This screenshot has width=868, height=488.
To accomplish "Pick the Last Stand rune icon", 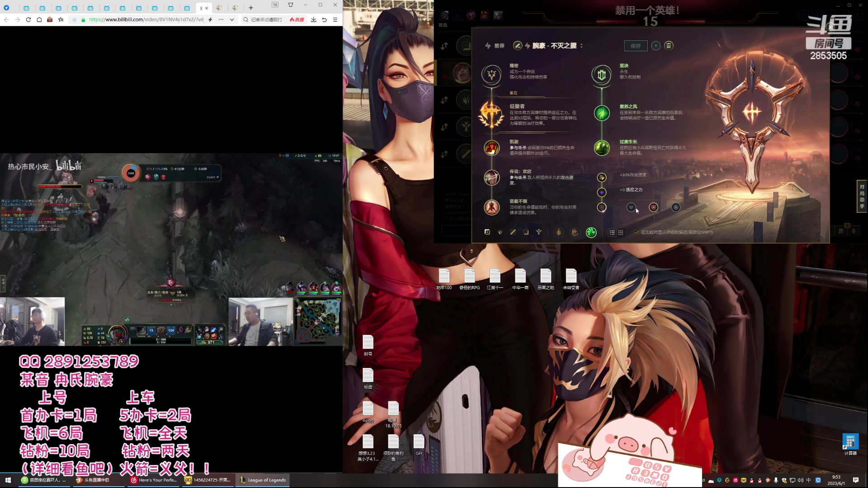I will click(x=491, y=207).
